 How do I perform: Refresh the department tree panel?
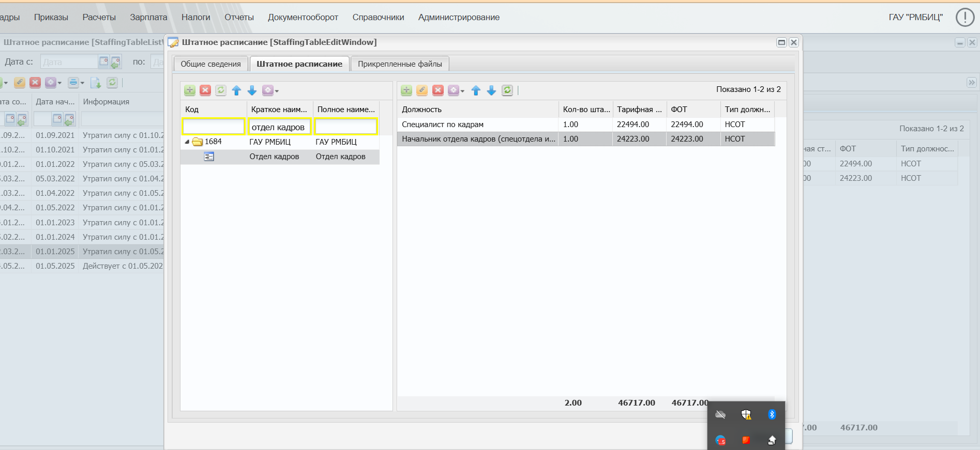221,90
